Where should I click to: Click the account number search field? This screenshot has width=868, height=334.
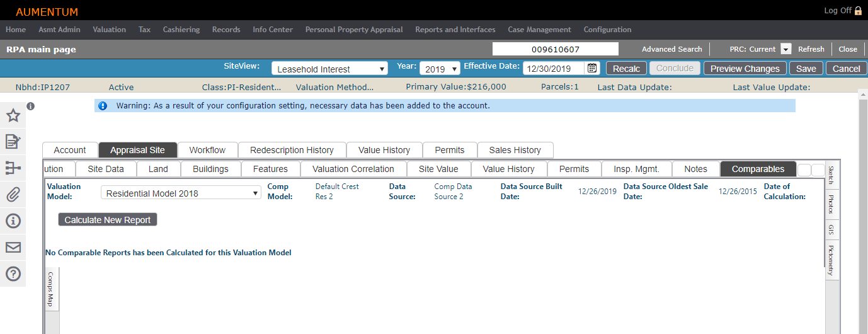pos(555,49)
